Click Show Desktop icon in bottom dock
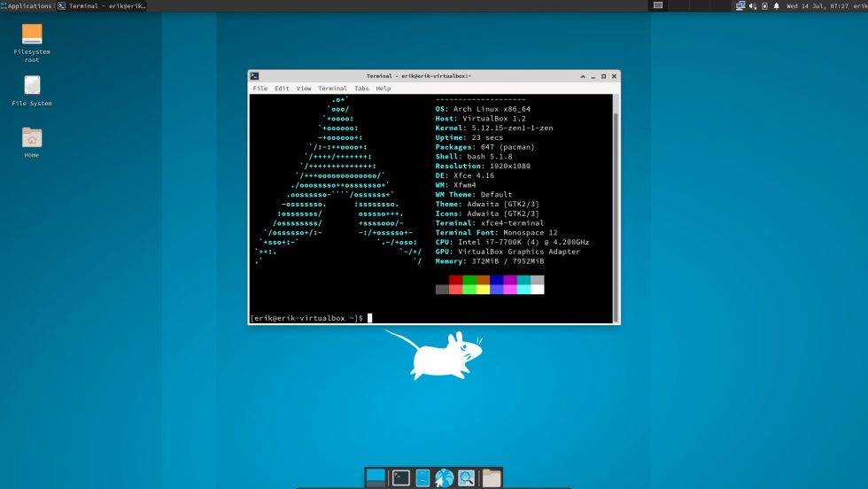 pyautogui.click(x=376, y=477)
